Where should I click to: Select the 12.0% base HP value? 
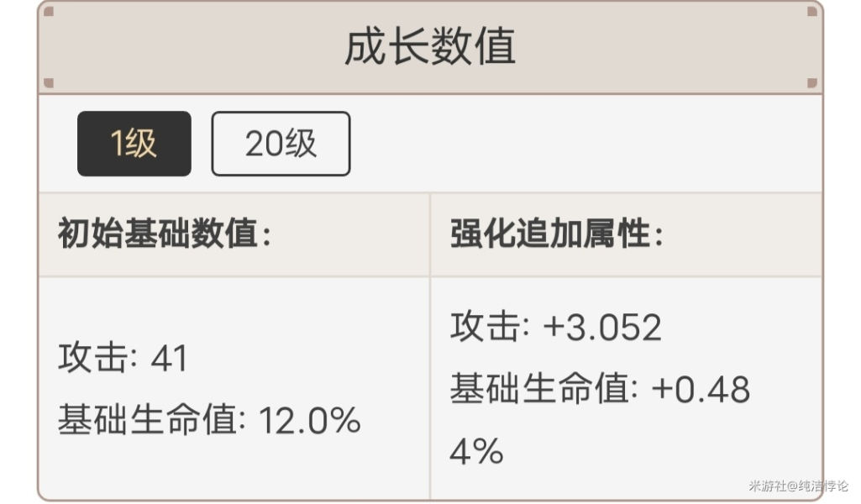pos(310,421)
